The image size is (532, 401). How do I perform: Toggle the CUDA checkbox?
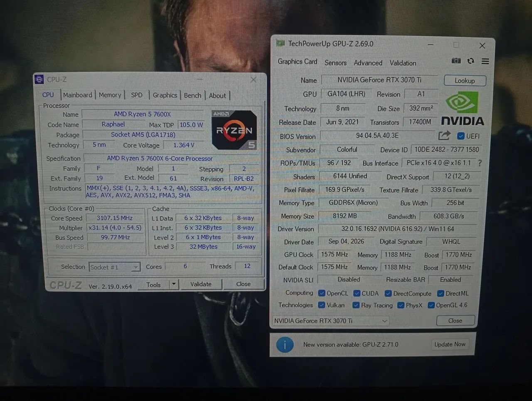pyautogui.click(x=357, y=293)
